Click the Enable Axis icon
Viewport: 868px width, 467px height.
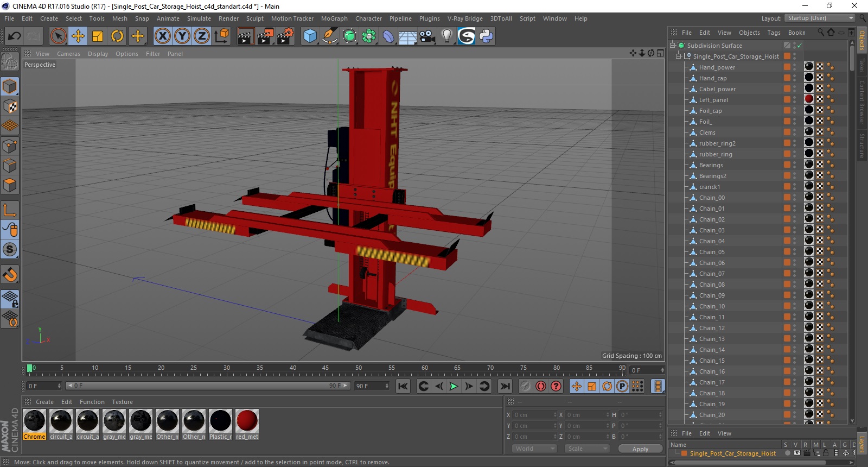point(10,210)
